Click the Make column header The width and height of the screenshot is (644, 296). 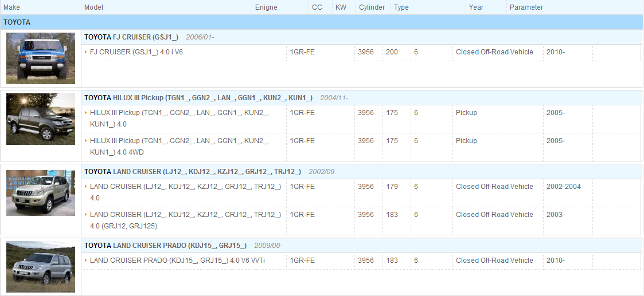[11, 7]
